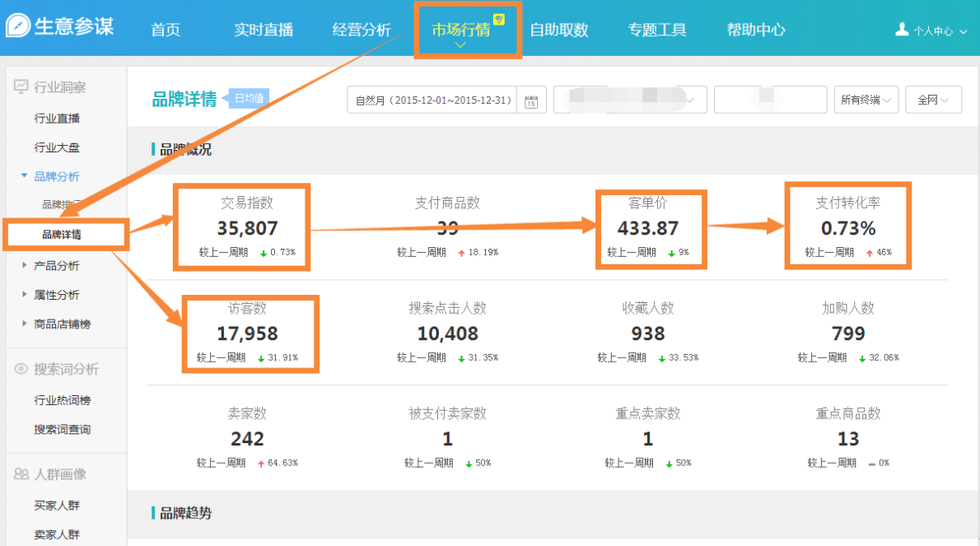Switch to the 专题工具 tab
Screen dimensions: 980x546
tap(657, 30)
